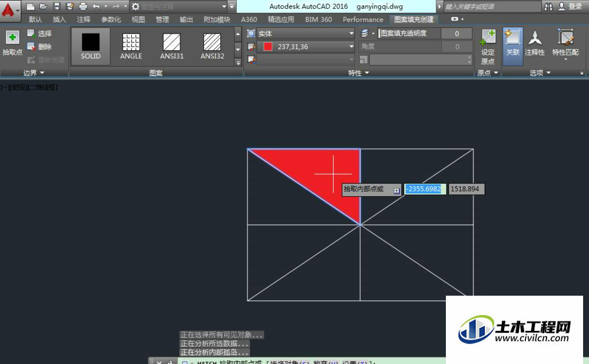The image size is (589, 364).
Task: Switch to the 视图 ribbon tab
Action: [138, 19]
